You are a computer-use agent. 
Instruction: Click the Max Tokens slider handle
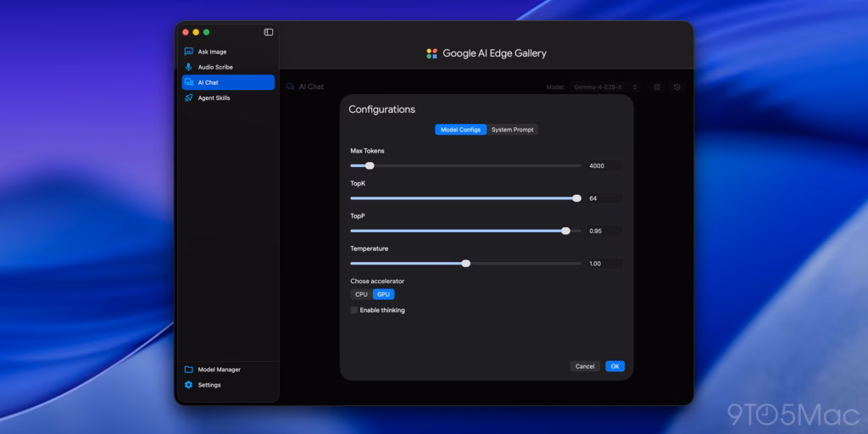click(x=370, y=165)
